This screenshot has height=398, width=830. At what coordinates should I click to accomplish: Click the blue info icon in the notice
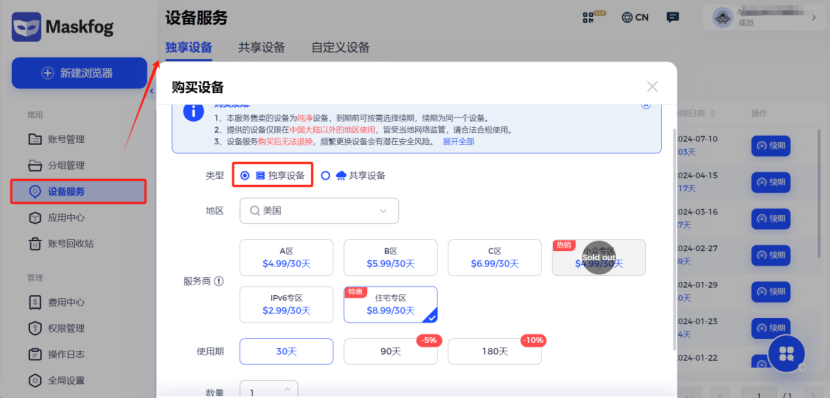click(x=193, y=112)
